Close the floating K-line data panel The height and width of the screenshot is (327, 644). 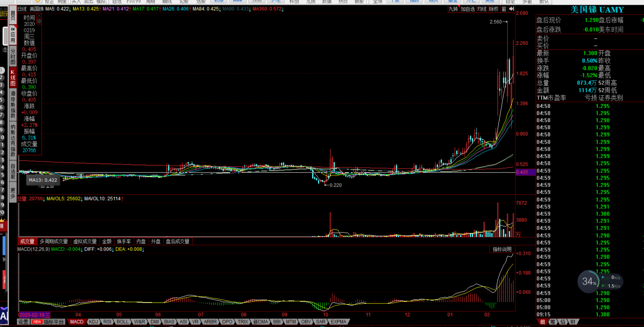coord(39,16)
